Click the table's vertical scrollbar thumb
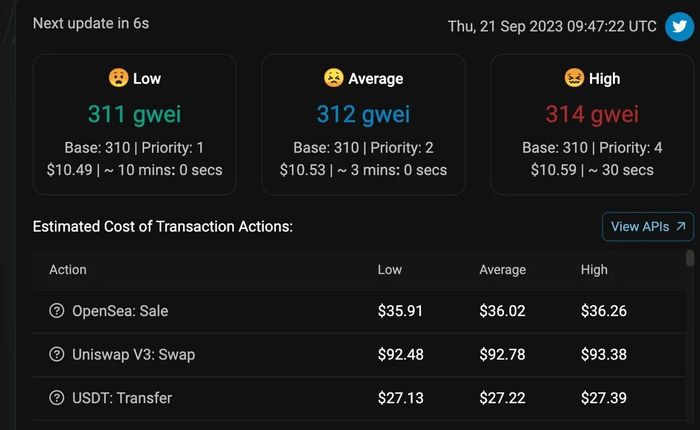The height and width of the screenshot is (430, 700). point(690,258)
